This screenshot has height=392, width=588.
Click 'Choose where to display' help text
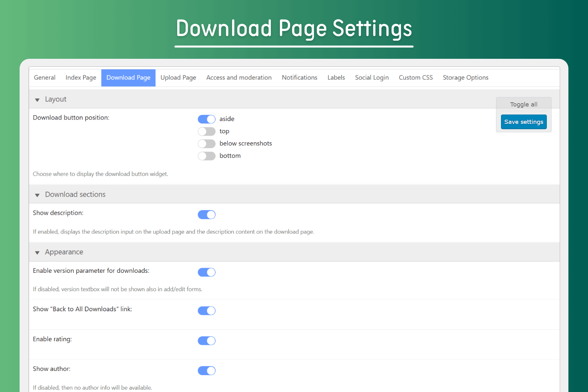point(100,174)
